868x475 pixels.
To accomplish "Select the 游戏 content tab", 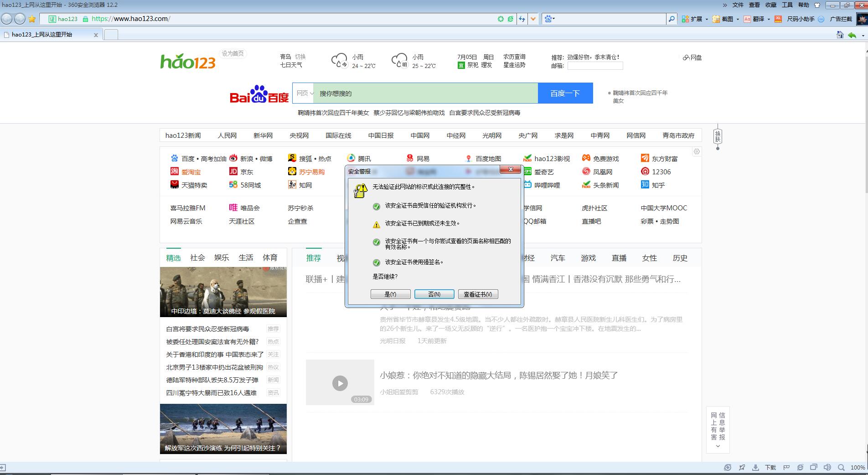I will tap(588, 258).
